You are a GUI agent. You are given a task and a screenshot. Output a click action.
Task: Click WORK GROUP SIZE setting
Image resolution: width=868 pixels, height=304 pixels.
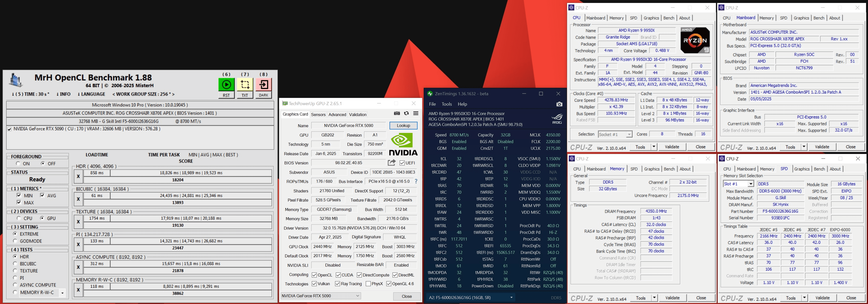[144, 94]
